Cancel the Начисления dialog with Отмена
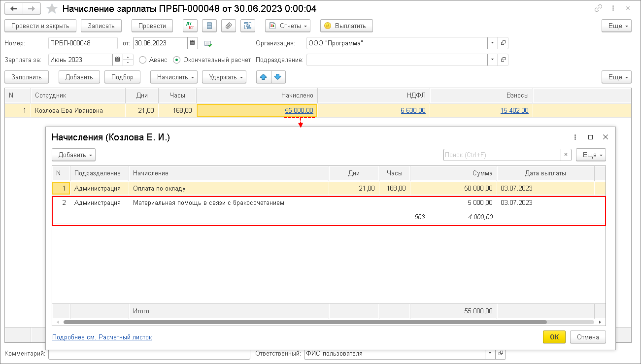This screenshot has height=364, width=641. click(588, 337)
